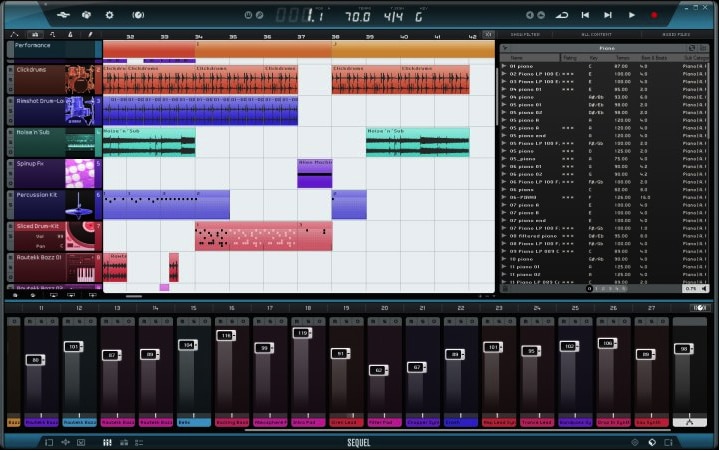Click the play arrow beside '05 piano end'
The height and width of the screenshot is (452, 719).
click(x=504, y=136)
